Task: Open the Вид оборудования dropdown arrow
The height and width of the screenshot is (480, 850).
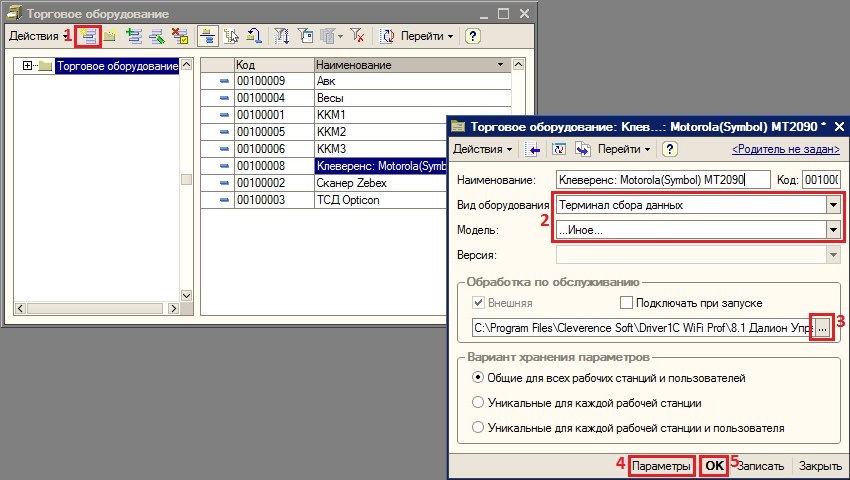Action: pyautogui.click(x=833, y=205)
